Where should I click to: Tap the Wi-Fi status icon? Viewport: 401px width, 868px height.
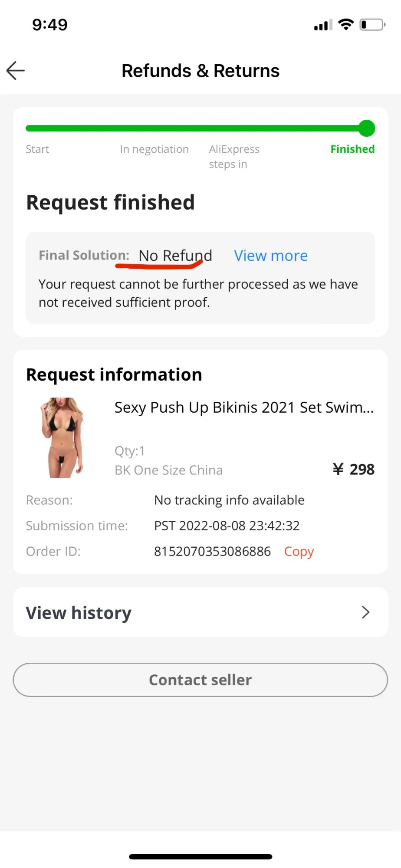[346, 25]
